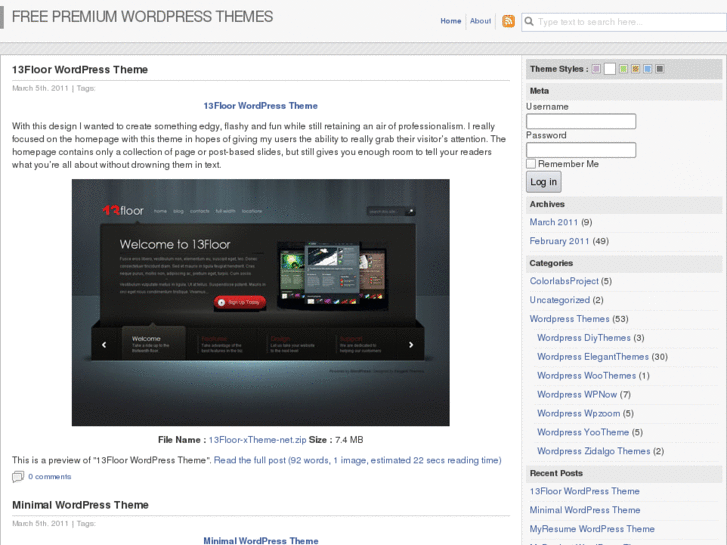This screenshot has height=545, width=727.
Task: Select the blue theme style swatch
Action: point(647,69)
